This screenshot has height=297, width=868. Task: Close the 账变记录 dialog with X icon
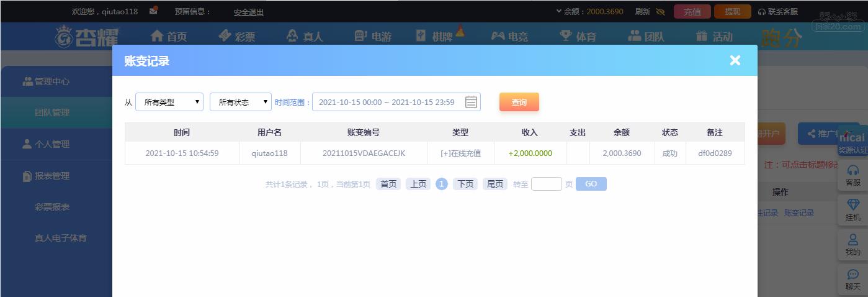[x=735, y=60]
